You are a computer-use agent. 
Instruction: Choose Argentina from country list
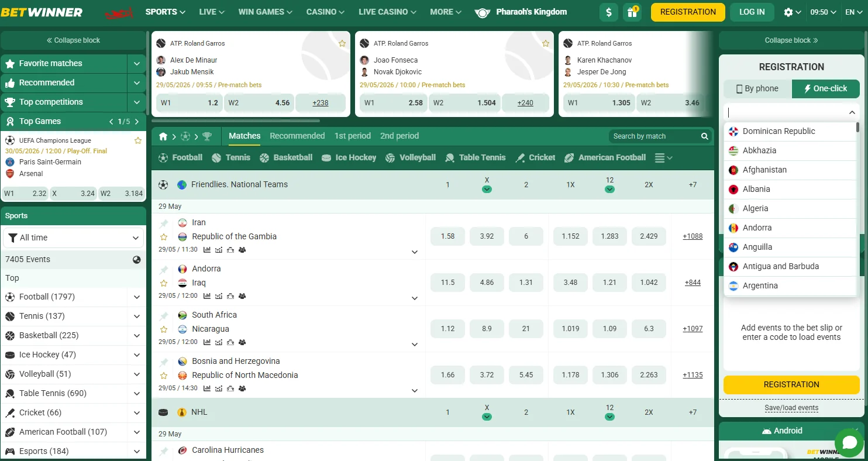coord(790,285)
